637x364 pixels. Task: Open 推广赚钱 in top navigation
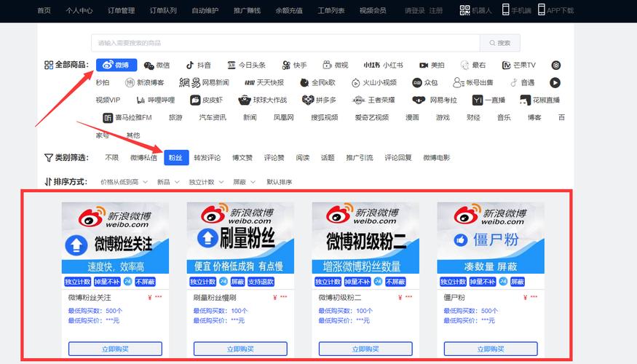[x=247, y=11]
